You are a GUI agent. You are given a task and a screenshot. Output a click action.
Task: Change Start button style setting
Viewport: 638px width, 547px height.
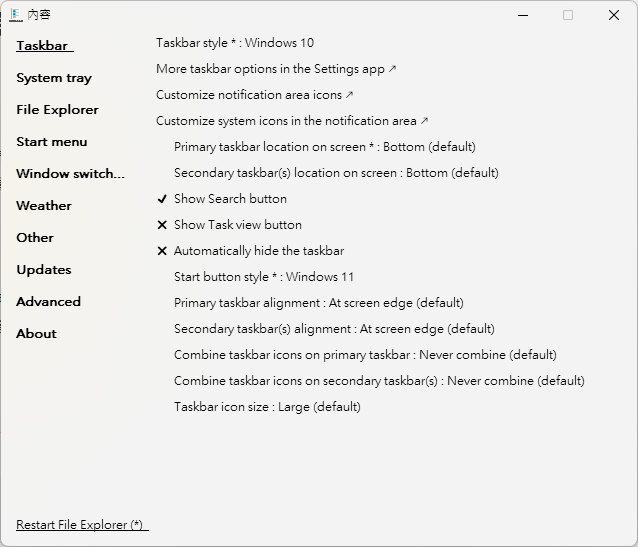[x=264, y=277]
